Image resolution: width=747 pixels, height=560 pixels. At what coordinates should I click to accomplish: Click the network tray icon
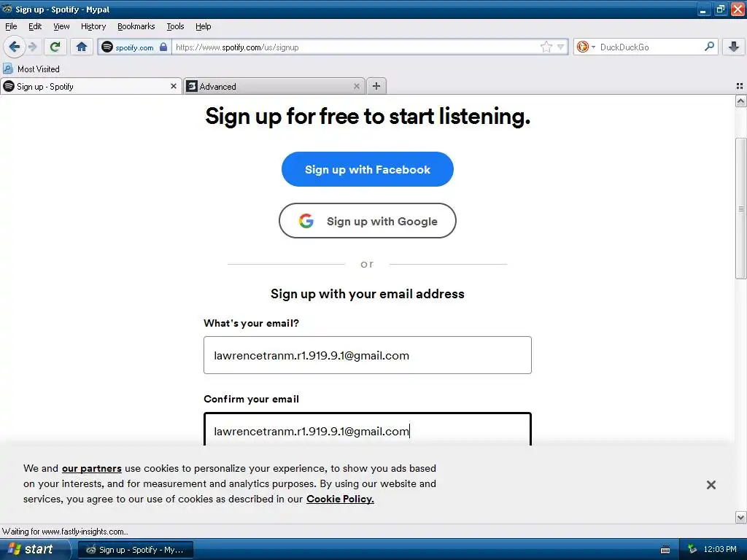pyautogui.click(x=692, y=550)
